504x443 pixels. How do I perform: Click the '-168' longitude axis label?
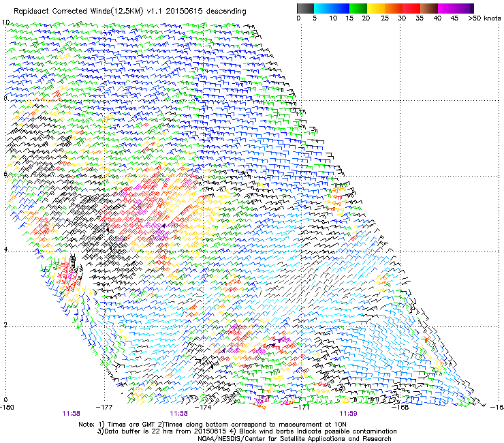(x=400, y=408)
